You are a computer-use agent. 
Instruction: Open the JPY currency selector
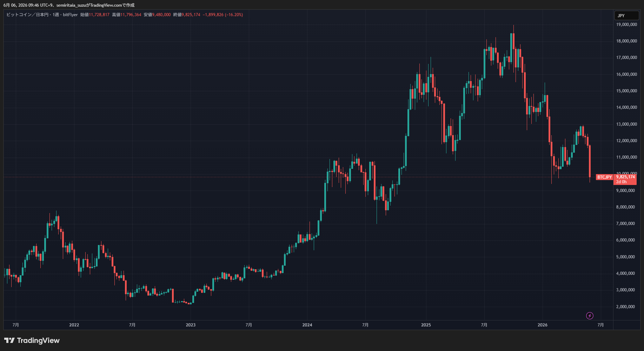[x=626, y=15]
